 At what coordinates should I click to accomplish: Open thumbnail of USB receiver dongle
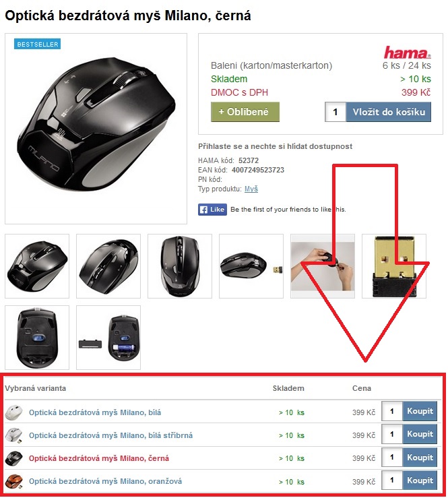tap(394, 266)
